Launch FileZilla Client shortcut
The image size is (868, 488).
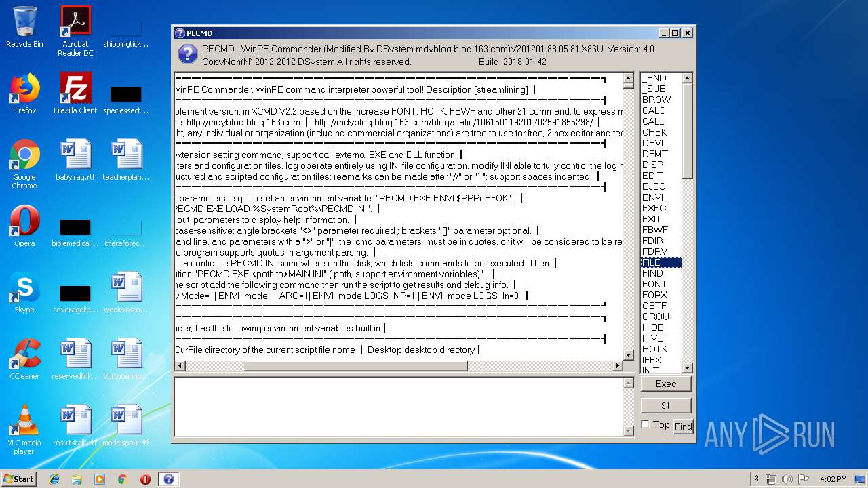[75, 94]
